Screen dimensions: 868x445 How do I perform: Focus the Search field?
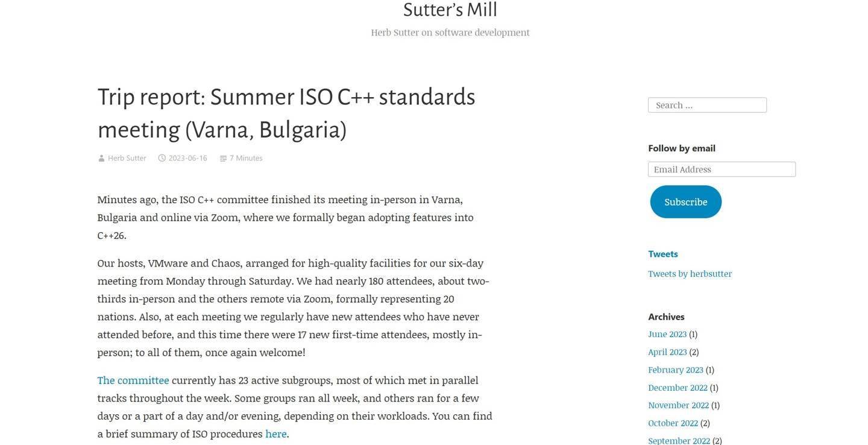[707, 105]
